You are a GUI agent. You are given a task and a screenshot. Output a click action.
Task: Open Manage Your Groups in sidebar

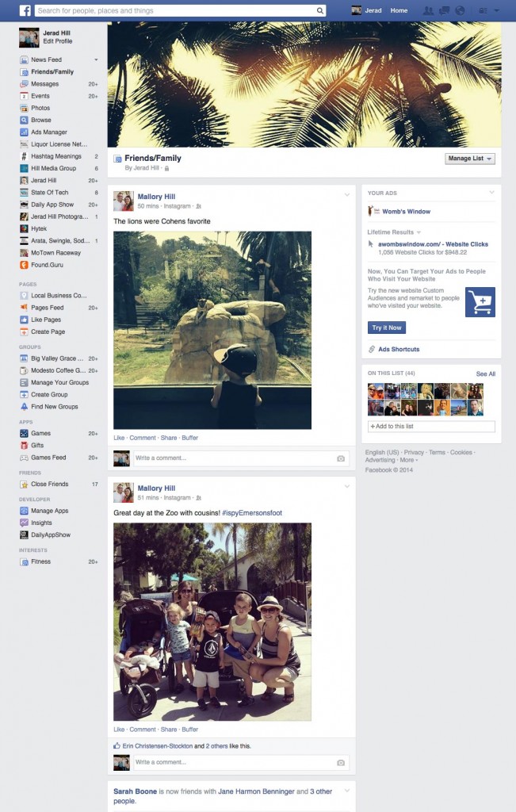(60, 383)
